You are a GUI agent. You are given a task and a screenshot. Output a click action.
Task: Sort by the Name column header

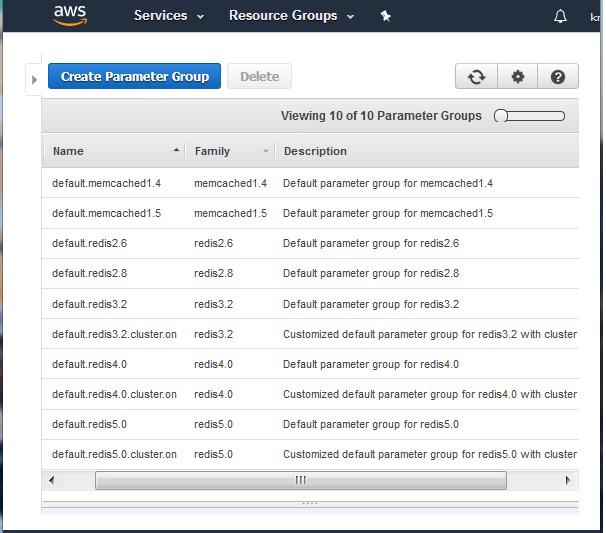[x=68, y=151]
